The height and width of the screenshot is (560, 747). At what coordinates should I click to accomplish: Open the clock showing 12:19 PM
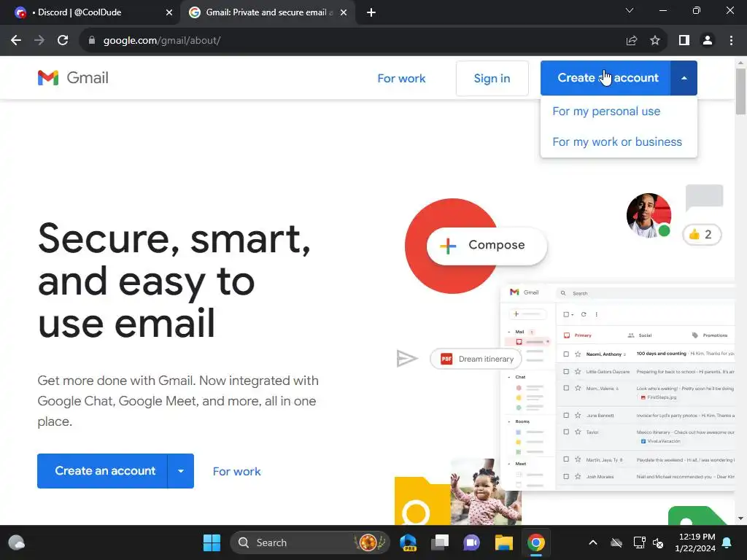695,542
